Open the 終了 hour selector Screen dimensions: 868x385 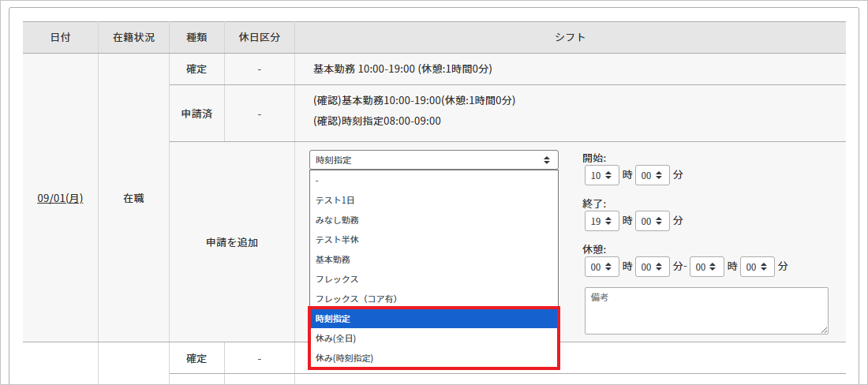(601, 221)
